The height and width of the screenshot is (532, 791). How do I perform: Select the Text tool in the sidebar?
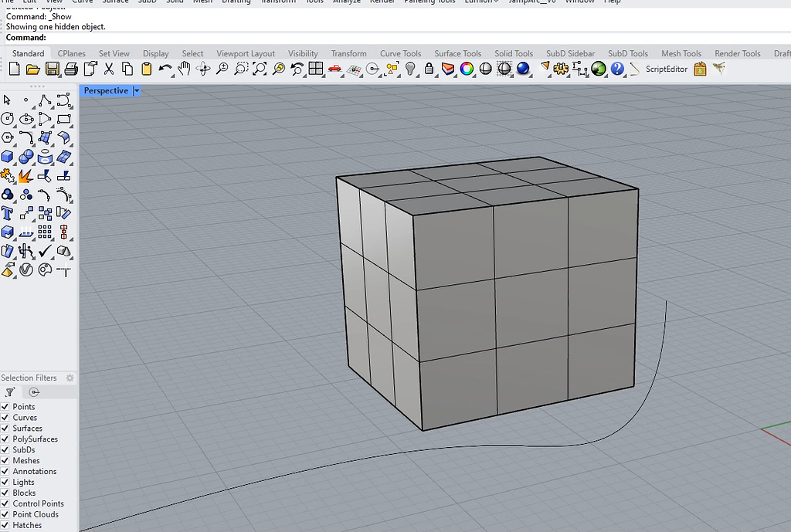point(7,212)
